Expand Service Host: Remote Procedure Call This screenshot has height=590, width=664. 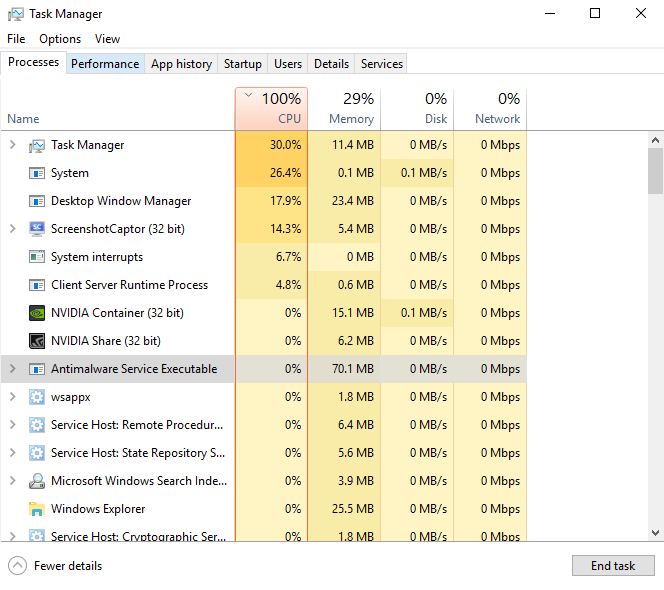[x=13, y=425]
